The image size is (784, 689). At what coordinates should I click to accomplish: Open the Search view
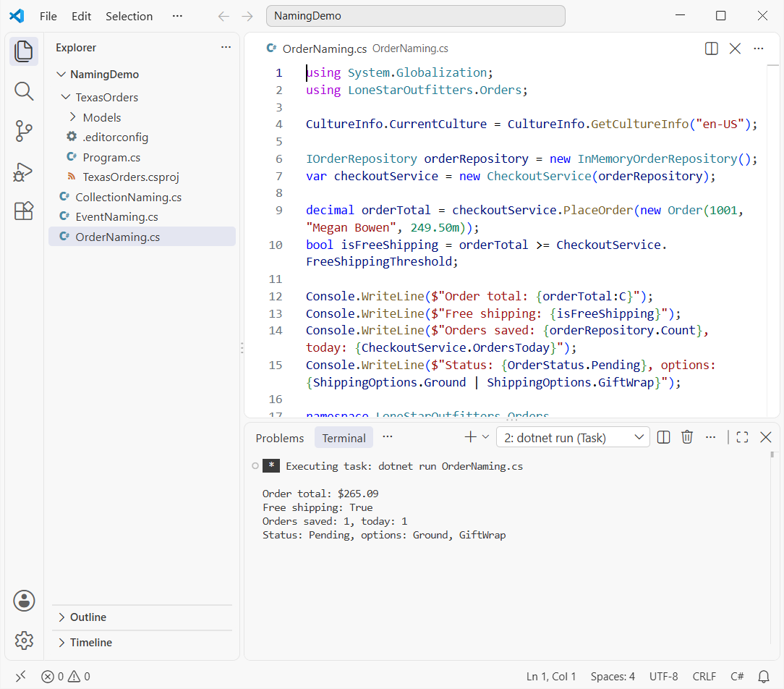(23, 92)
